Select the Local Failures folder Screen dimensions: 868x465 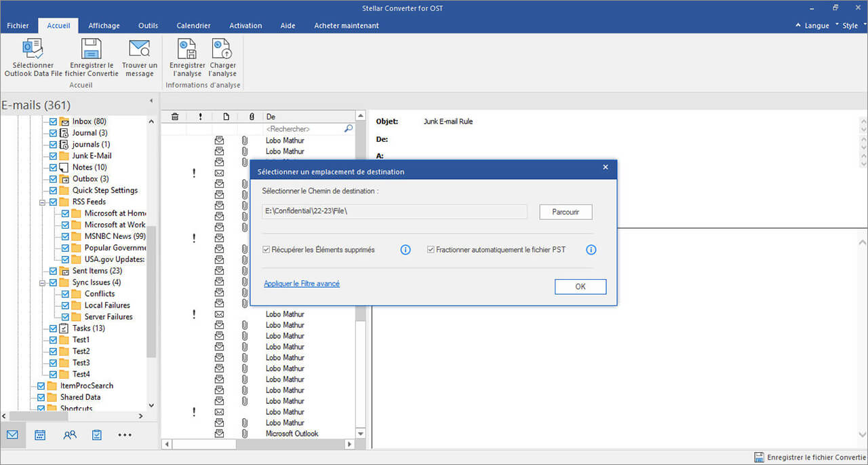coord(107,305)
